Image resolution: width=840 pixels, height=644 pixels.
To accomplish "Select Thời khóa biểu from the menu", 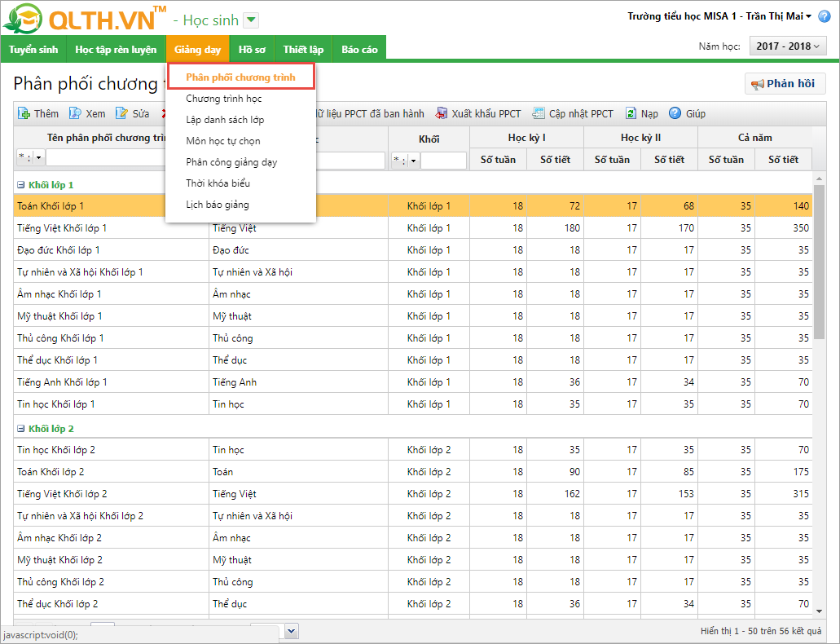I will (x=217, y=183).
